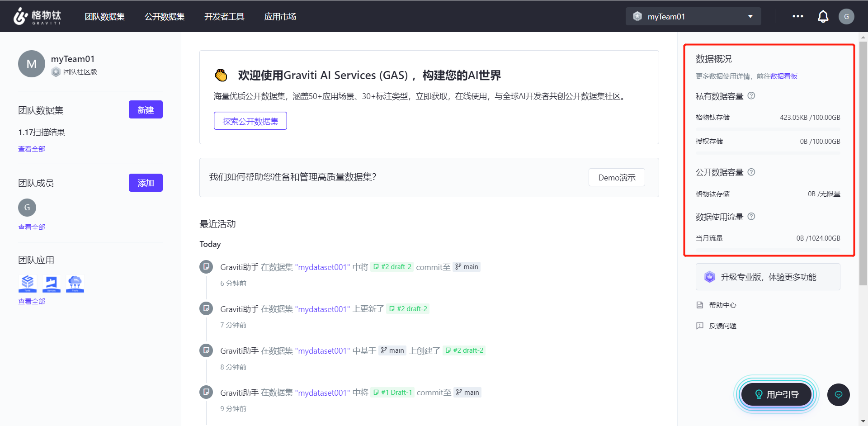The image size is (868, 426).
Task: Click 新建 to create a team dataset
Action: click(146, 109)
